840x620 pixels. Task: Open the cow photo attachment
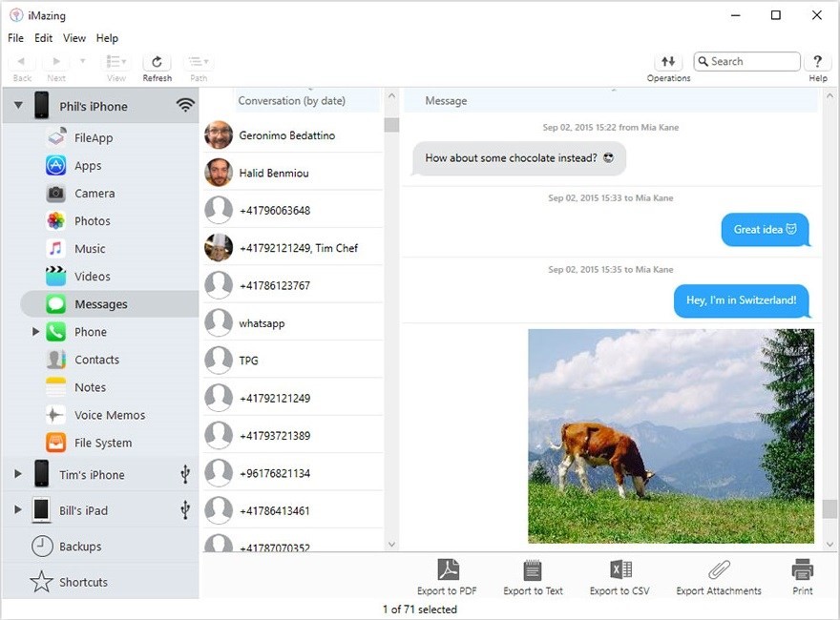click(x=671, y=436)
